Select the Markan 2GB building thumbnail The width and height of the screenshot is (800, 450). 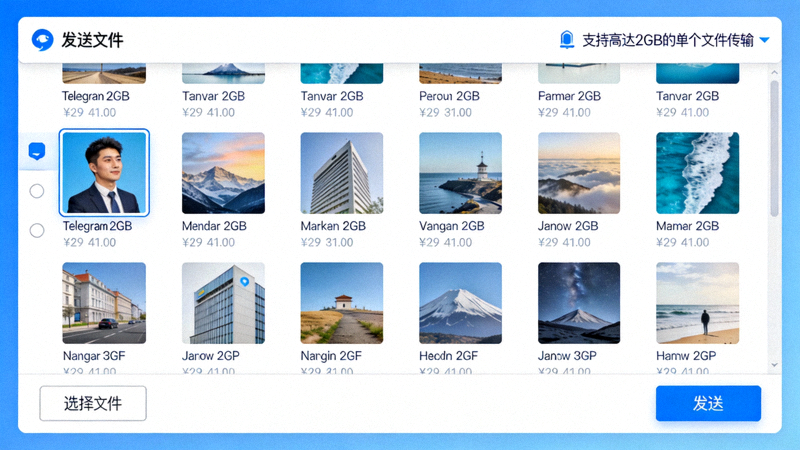coord(342,173)
